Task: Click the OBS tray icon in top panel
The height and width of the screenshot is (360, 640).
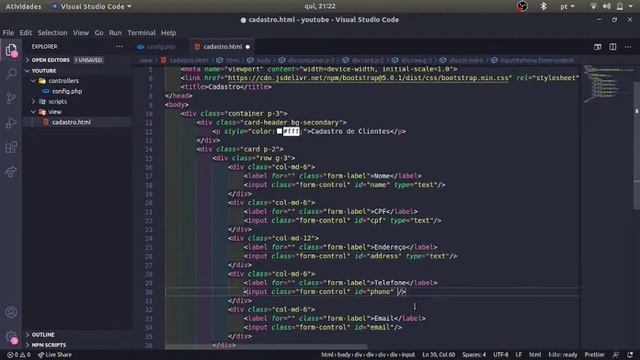Action: tap(522, 6)
